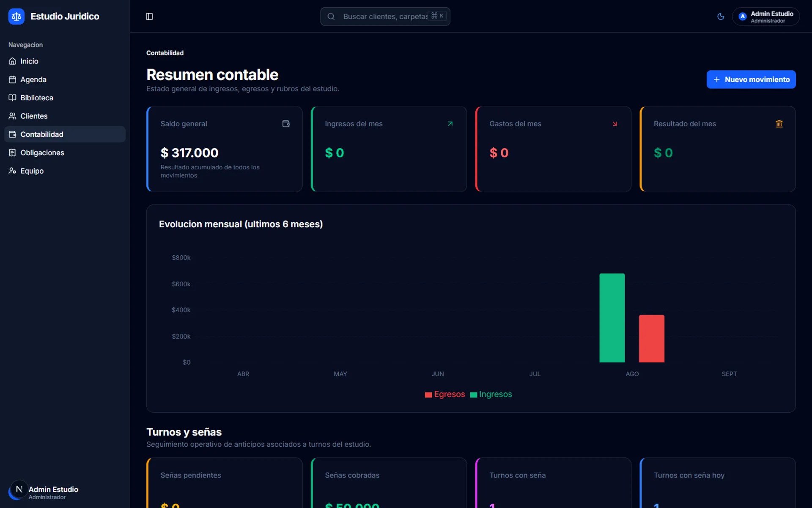Click the Señas pendientes card title
Viewport: 812px width, 508px height.
191,475
